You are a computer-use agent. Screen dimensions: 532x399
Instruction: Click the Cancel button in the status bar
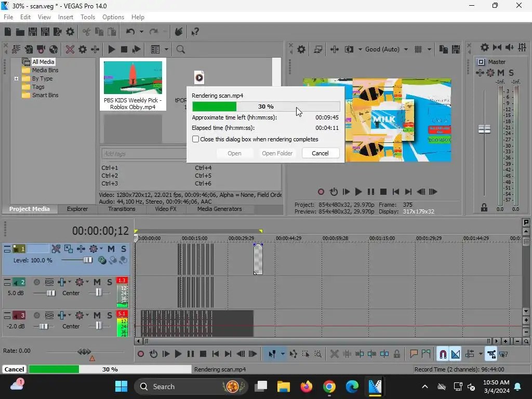pyautogui.click(x=14, y=369)
